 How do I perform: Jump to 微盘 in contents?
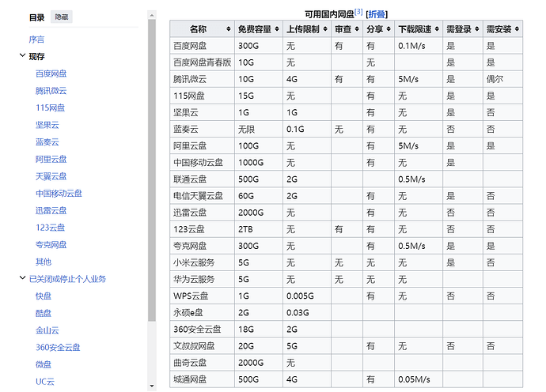pos(44,364)
